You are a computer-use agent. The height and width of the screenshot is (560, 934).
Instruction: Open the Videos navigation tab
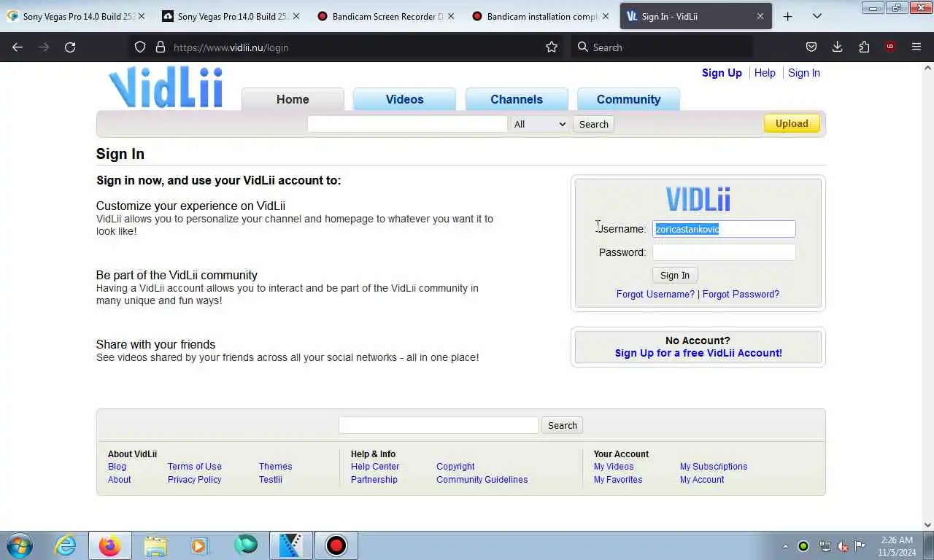point(404,99)
